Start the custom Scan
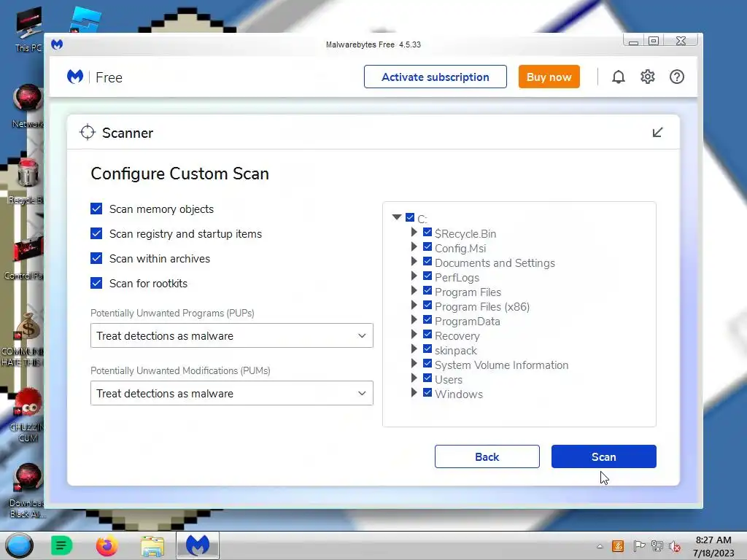The height and width of the screenshot is (560, 747). (603, 456)
